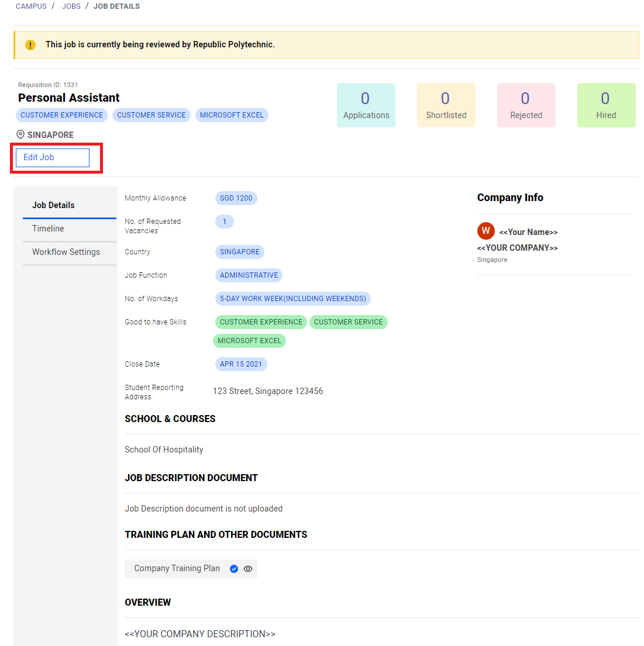Click the location pin icon beside SINGAPORE

(20, 135)
